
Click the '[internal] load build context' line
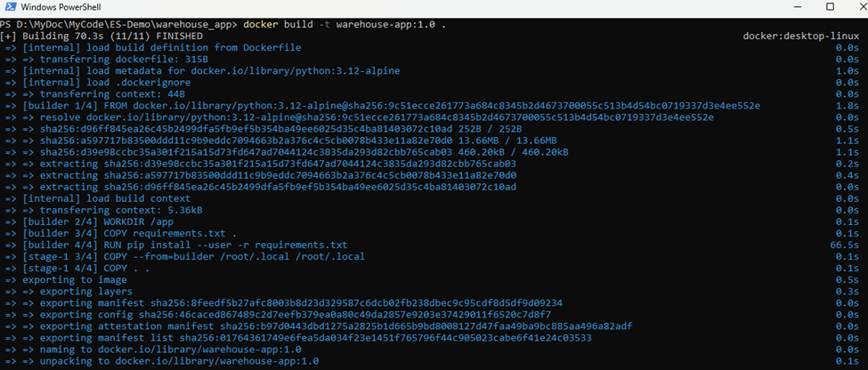98,198
